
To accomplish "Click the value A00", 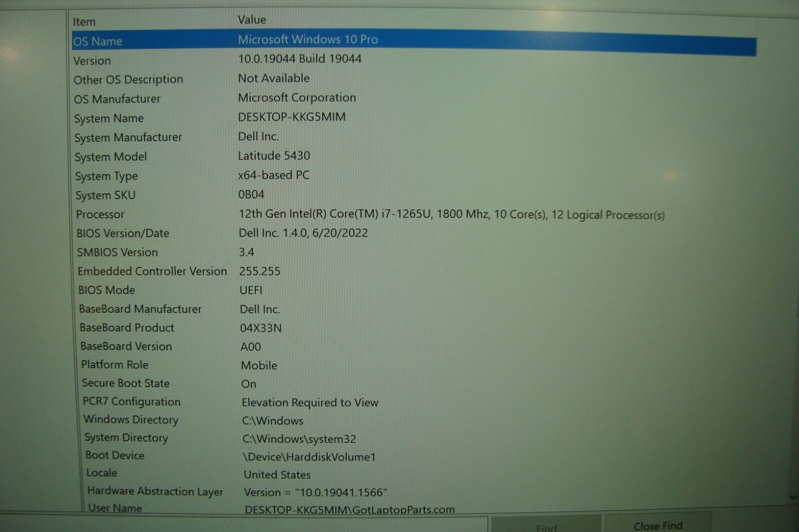I will (251, 347).
